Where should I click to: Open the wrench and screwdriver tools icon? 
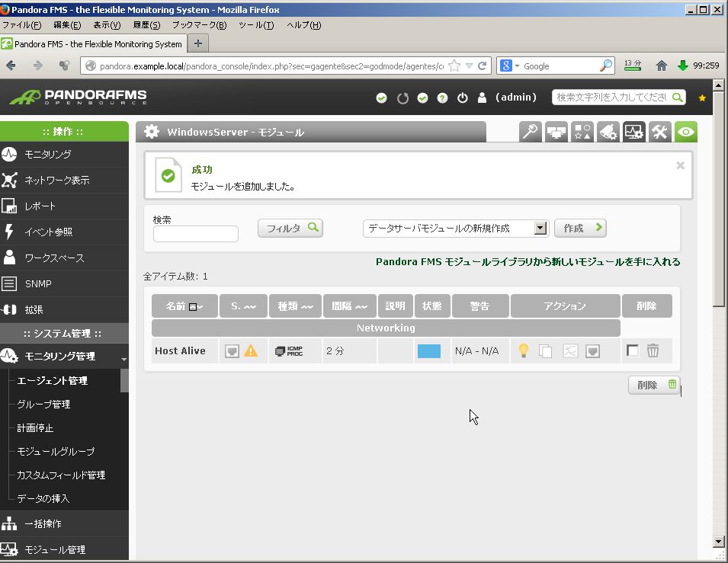pyautogui.click(x=659, y=132)
